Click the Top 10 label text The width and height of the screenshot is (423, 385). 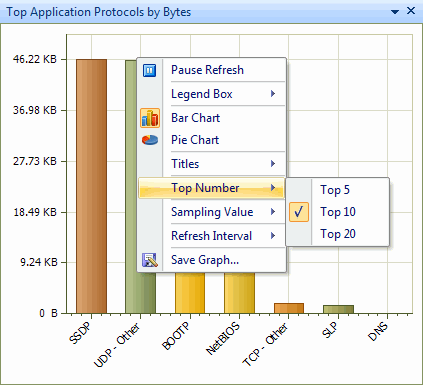(338, 212)
